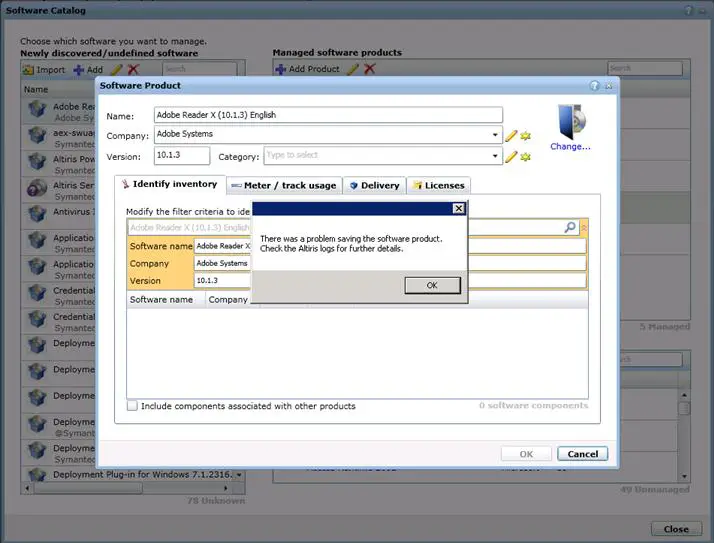The height and width of the screenshot is (543, 714).
Task: Click scroll up arrow in the unmanaged list
Action: tap(684, 395)
